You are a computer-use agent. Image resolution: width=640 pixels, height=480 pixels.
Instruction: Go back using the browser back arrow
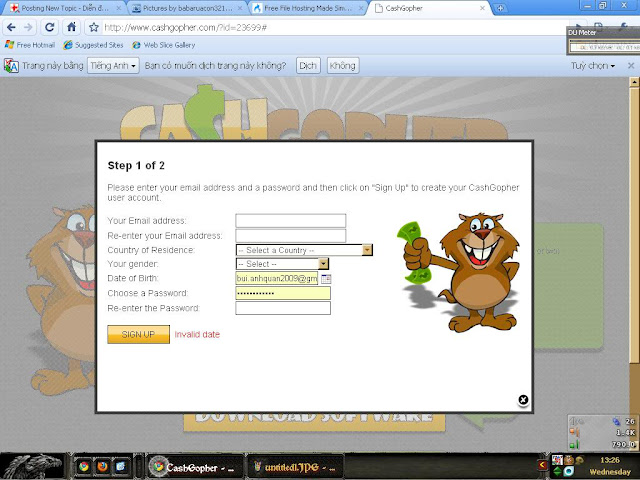[11, 27]
